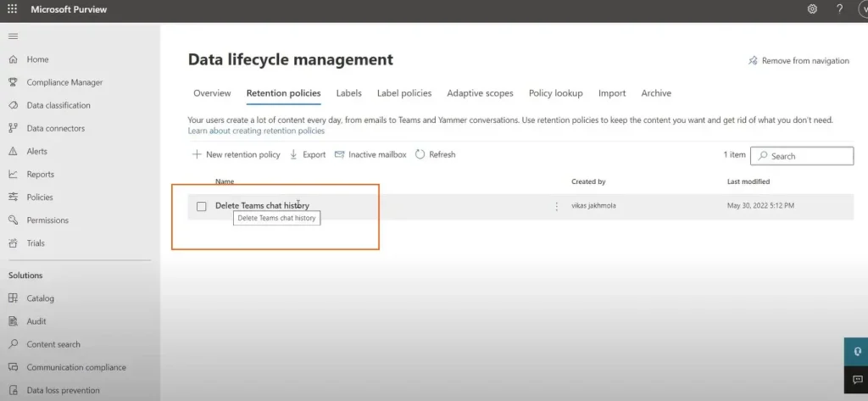Open the Audit solution
868x401 pixels.
pyautogui.click(x=36, y=321)
